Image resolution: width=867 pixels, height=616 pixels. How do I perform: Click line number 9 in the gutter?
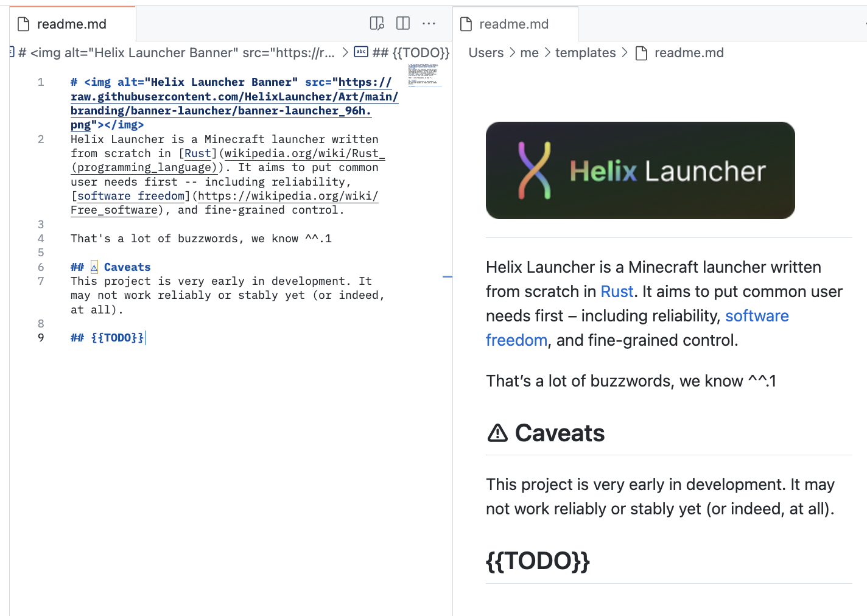pos(40,337)
